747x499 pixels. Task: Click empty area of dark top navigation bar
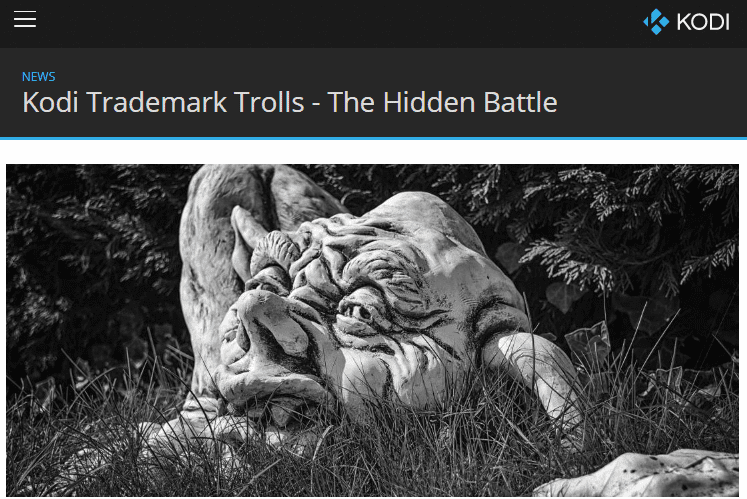(333, 23)
